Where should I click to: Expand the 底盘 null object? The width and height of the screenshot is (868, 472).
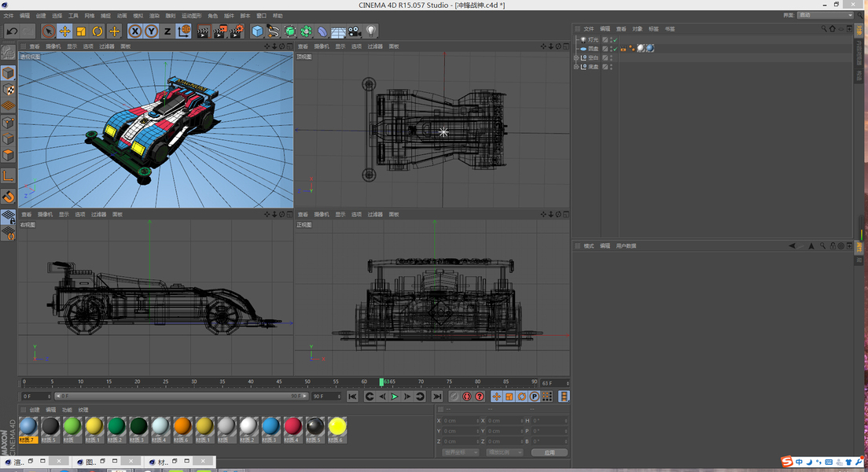point(576,67)
